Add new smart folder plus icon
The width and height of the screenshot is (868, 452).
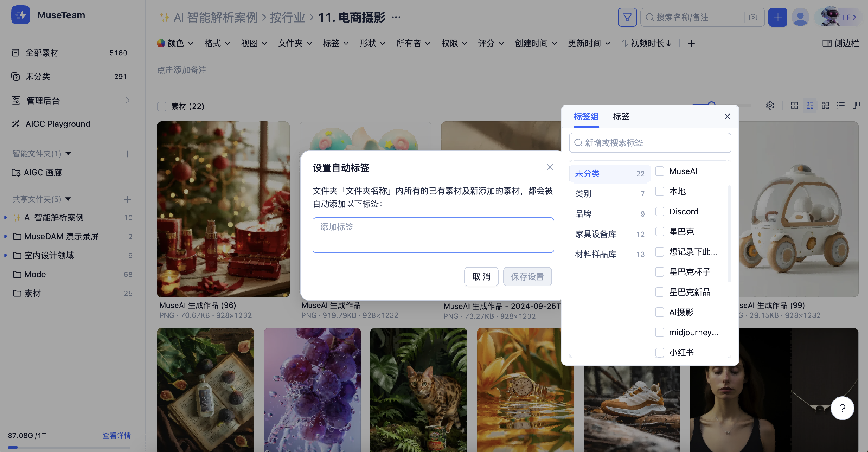point(127,154)
